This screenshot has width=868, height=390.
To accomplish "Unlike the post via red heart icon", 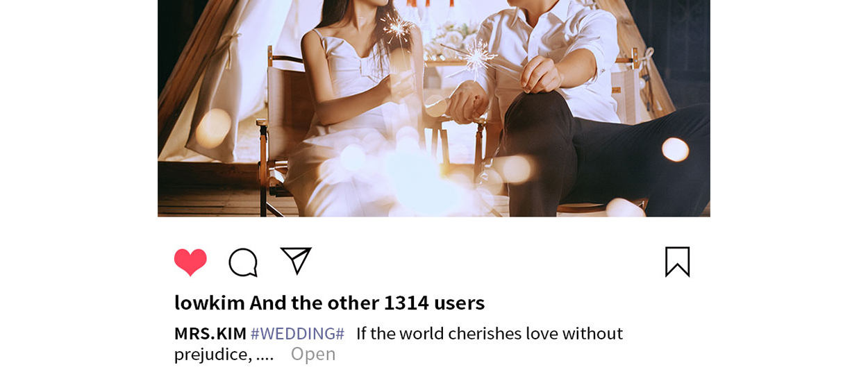I will [190, 262].
